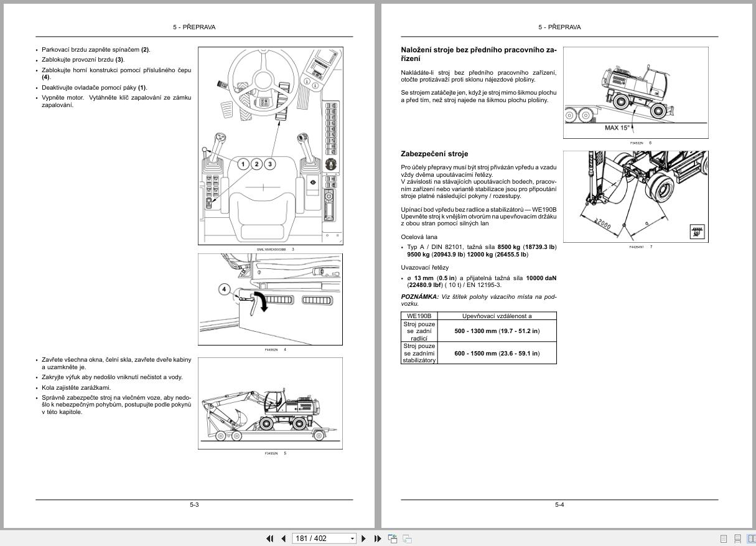Click the go to previous view icon
This screenshot has height=546, width=756.
(393, 539)
